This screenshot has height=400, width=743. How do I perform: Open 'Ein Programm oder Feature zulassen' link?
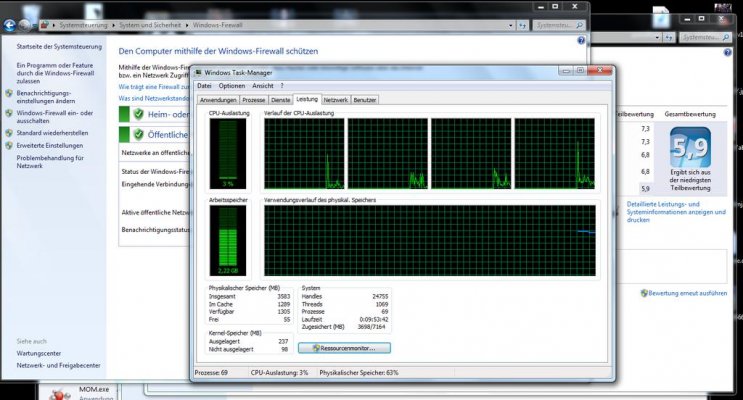(55, 73)
